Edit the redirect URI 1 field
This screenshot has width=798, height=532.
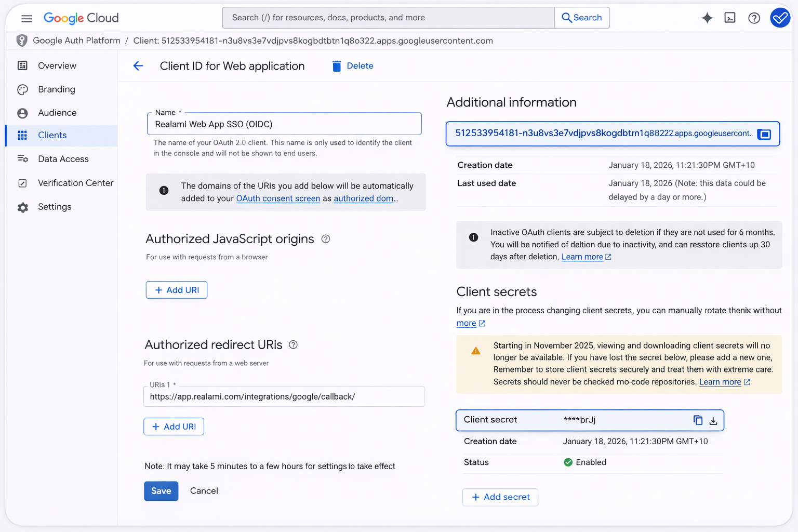(x=284, y=397)
